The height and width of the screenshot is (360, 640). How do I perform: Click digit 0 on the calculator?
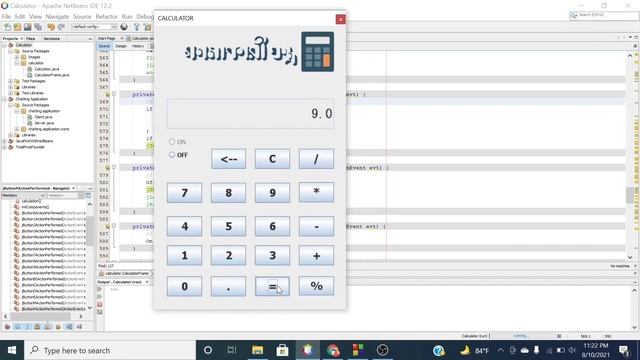point(184,286)
